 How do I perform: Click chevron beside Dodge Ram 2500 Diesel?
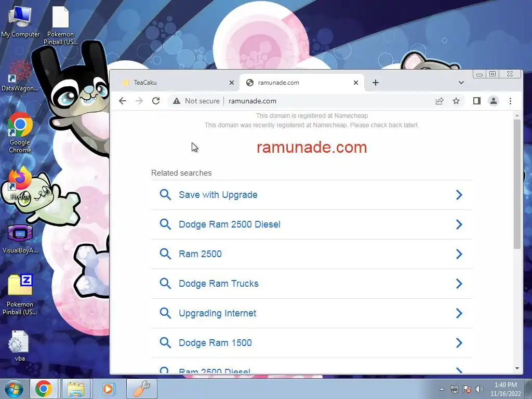459,224
